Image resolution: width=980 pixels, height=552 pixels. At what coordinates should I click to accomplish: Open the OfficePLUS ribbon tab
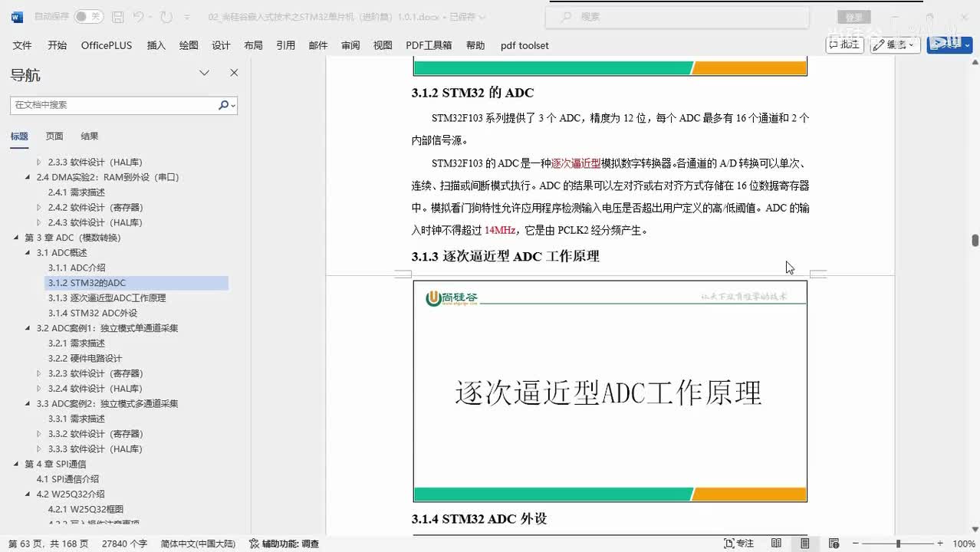[107, 45]
